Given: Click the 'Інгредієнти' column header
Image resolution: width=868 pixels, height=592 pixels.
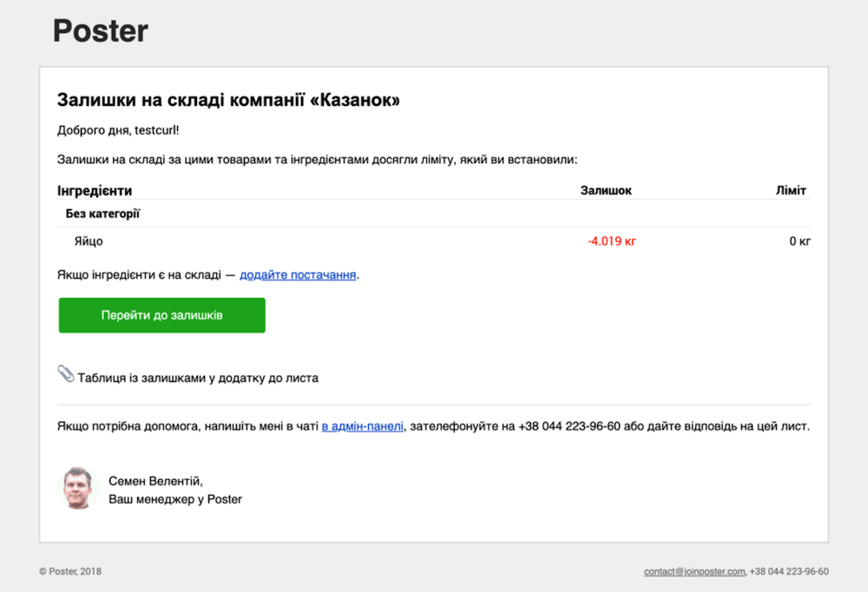Looking at the screenshot, I should pos(95,190).
